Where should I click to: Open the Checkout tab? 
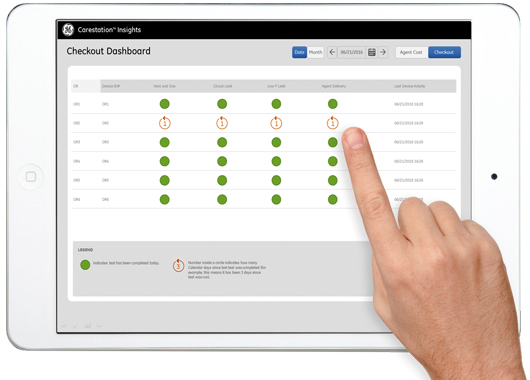click(444, 52)
